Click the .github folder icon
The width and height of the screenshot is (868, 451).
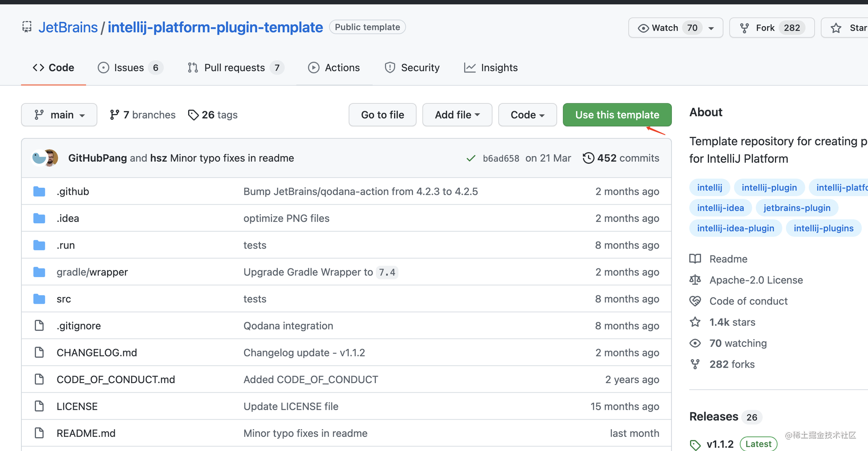(x=39, y=191)
